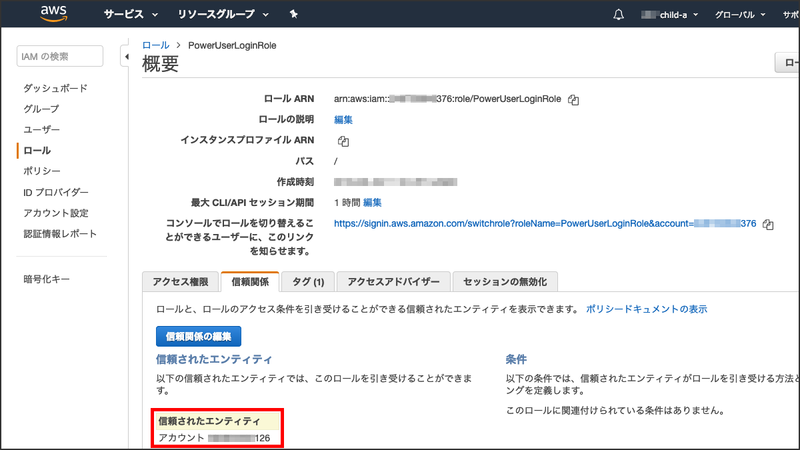Open the グローバル region dropdown

tap(740, 15)
